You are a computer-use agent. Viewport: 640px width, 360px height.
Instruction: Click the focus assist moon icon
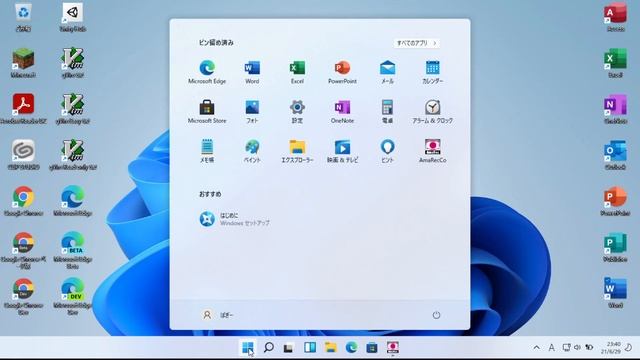tap(629, 348)
